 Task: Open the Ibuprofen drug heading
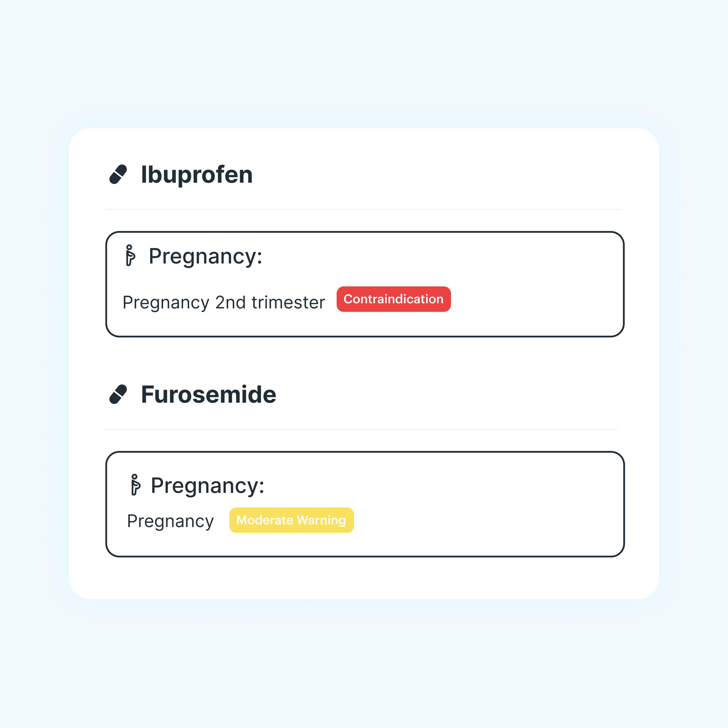[x=197, y=175]
